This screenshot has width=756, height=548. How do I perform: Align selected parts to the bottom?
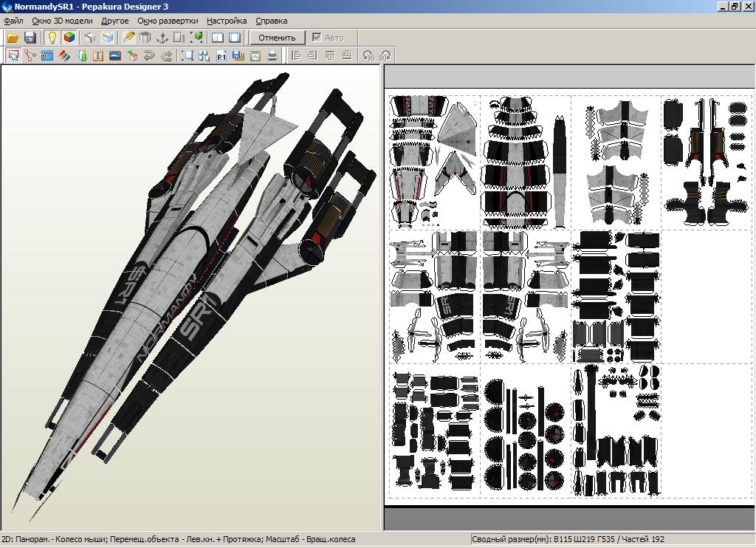click(347, 55)
